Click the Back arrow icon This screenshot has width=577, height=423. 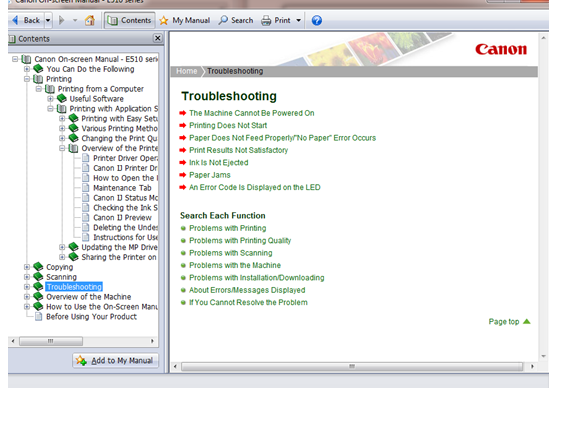pyautogui.click(x=16, y=20)
